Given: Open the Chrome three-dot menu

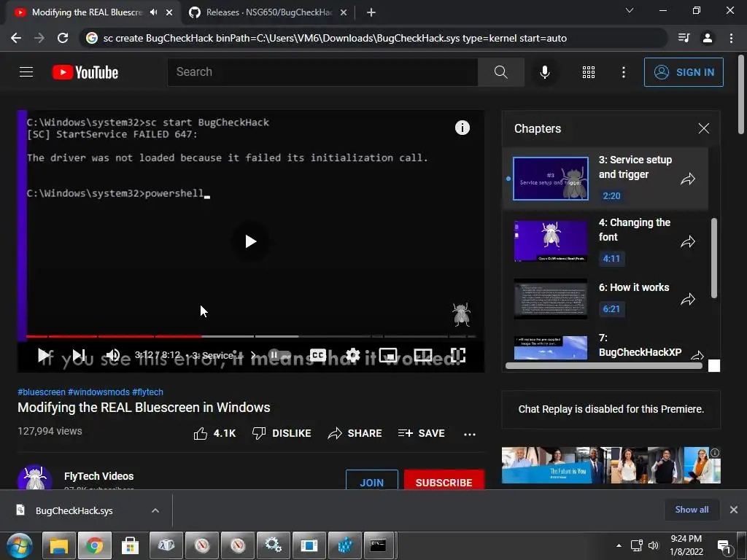Looking at the screenshot, I should pos(731,38).
